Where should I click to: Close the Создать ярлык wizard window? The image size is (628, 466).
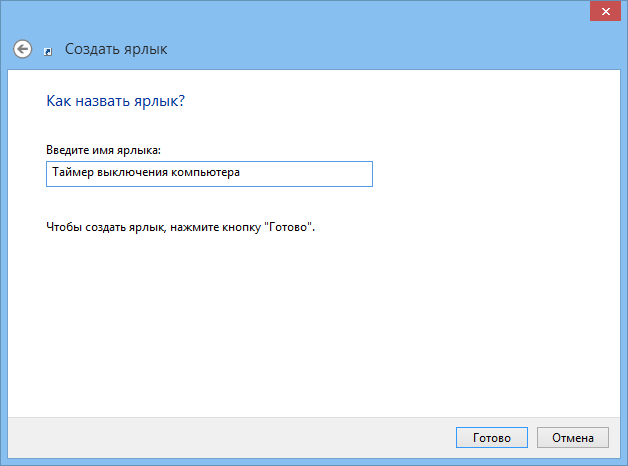605,12
